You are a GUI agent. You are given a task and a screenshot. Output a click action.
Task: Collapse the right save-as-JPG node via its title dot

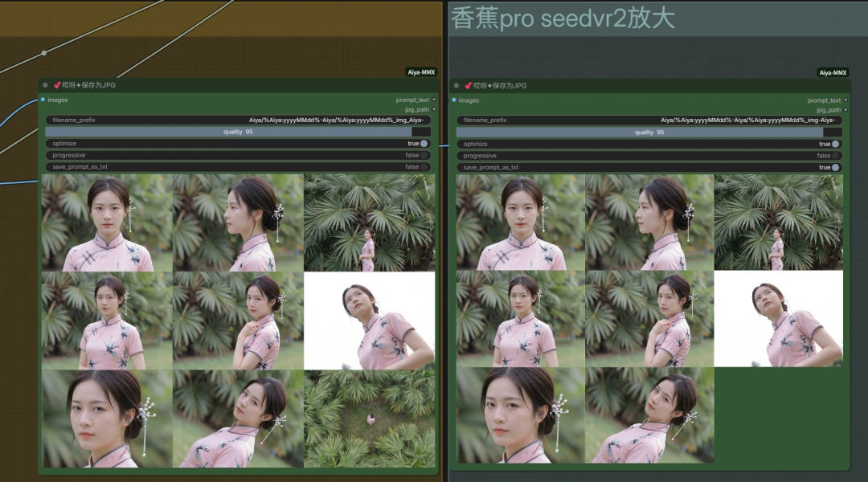point(457,85)
